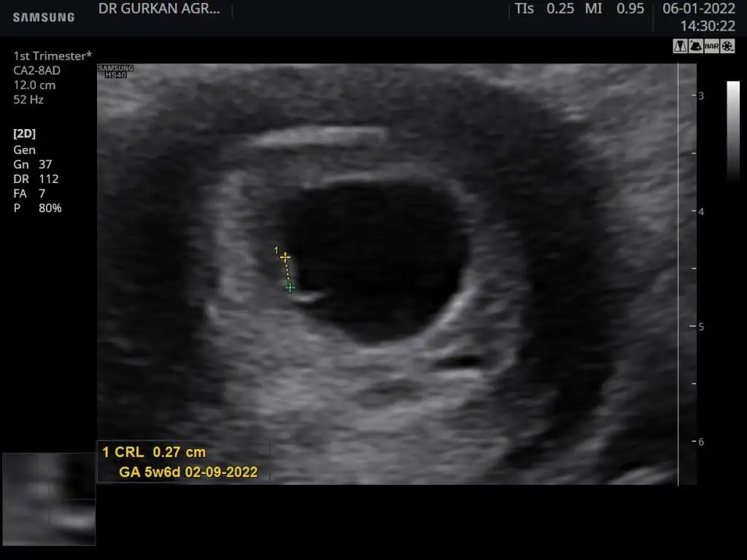747x560 pixels.
Task: Select the yellow caliper cross marker
Action: tap(285, 257)
